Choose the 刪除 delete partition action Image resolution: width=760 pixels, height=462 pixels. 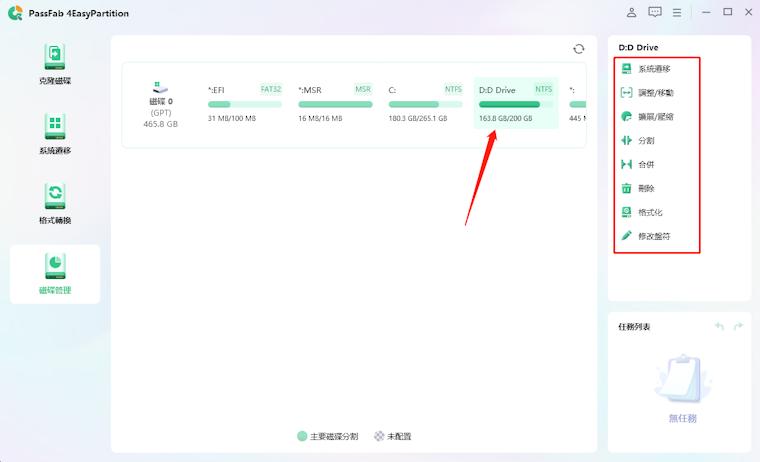[638, 188]
